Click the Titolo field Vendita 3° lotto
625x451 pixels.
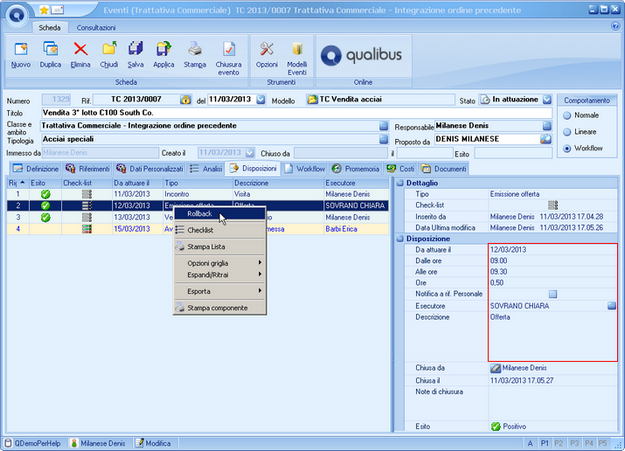pos(297,113)
